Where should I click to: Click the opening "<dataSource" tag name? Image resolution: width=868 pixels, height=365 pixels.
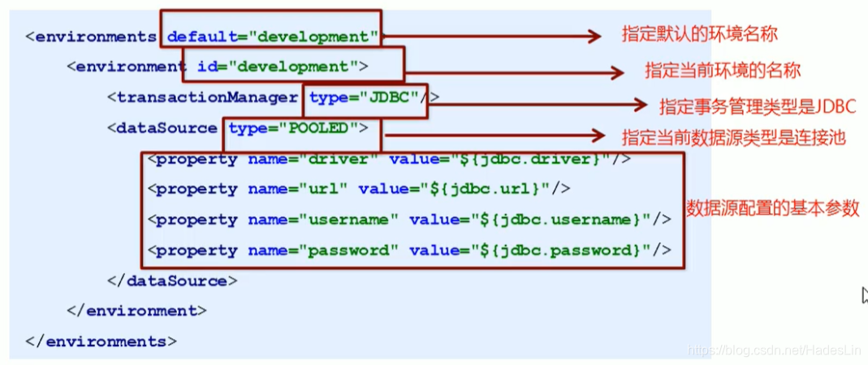click(162, 128)
